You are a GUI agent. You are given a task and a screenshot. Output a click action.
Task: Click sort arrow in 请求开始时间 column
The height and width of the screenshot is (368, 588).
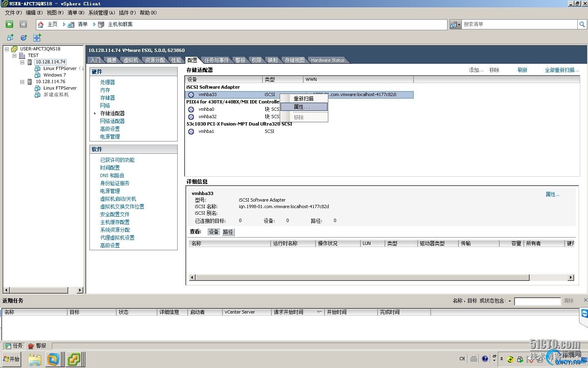pyautogui.click(x=319, y=312)
